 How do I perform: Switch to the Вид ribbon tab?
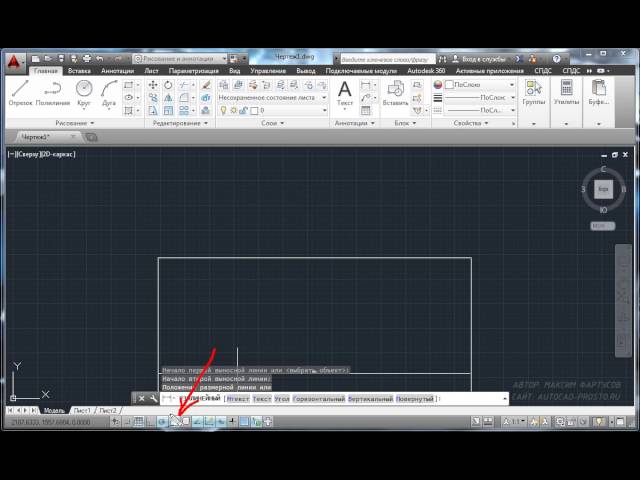pyautogui.click(x=234, y=71)
